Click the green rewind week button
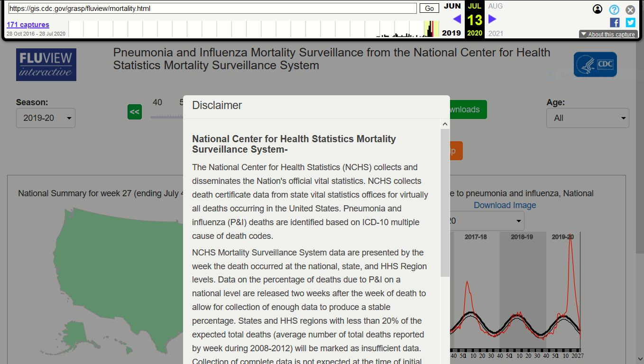Viewport: 644px width, 364px height. pos(135,112)
